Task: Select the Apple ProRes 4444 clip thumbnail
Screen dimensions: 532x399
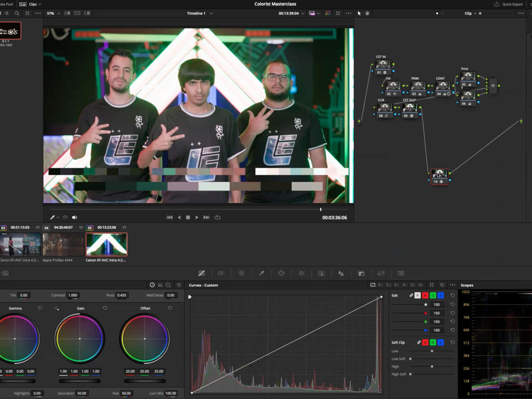Action: [x=63, y=244]
